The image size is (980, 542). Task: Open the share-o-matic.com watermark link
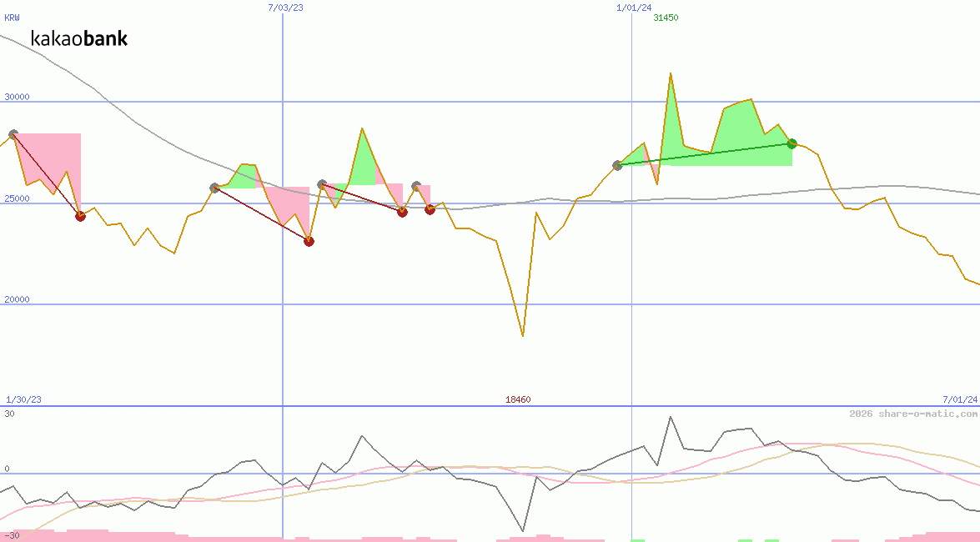coord(913,414)
